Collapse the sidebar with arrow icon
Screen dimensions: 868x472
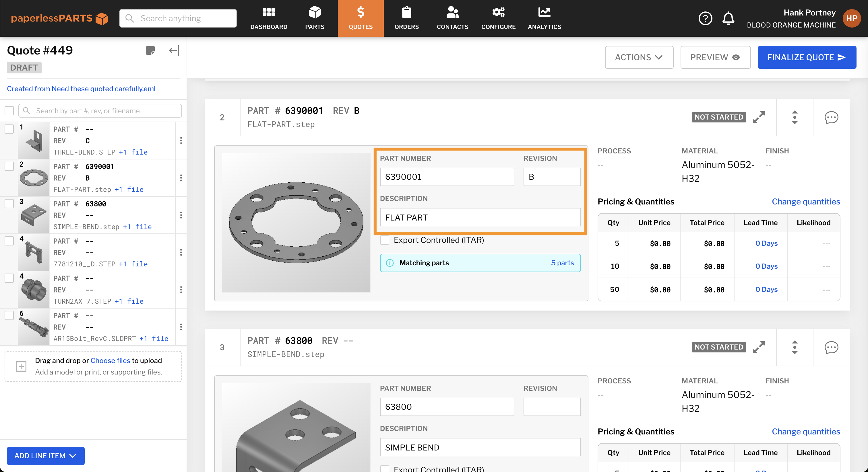coord(174,51)
